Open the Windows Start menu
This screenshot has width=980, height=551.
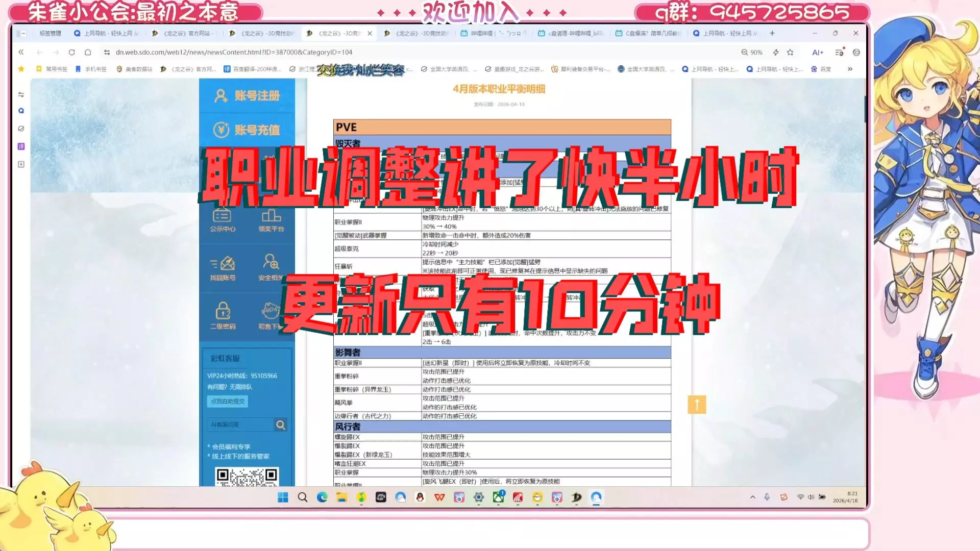click(283, 497)
